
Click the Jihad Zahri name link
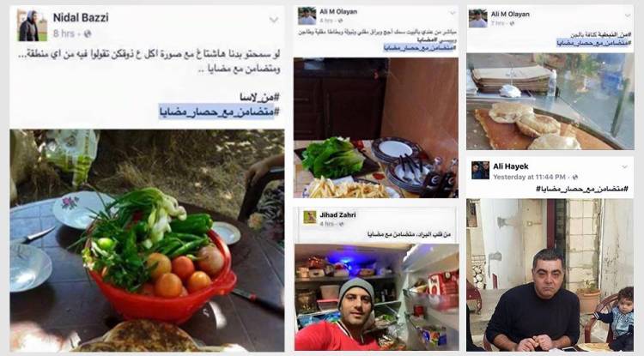[337, 215]
